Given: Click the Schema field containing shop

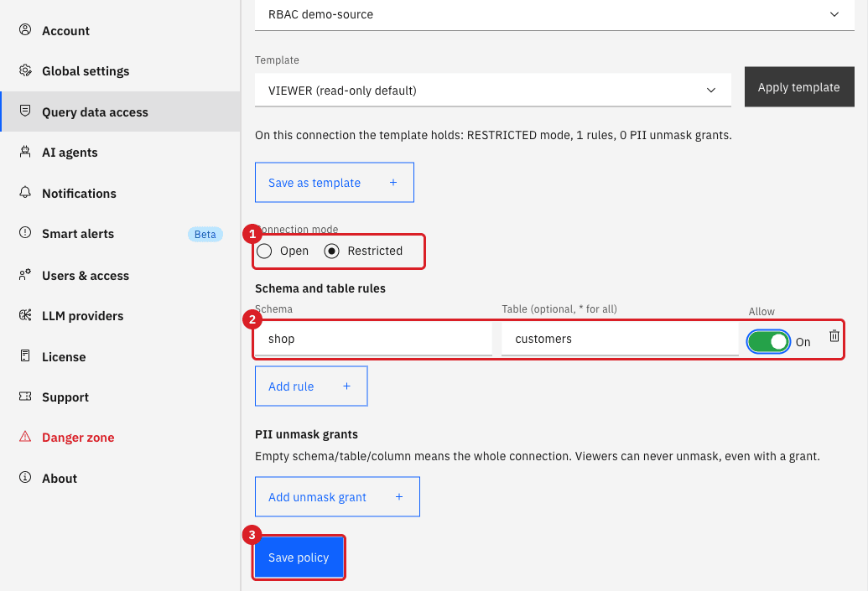Looking at the screenshot, I should click(374, 339).
